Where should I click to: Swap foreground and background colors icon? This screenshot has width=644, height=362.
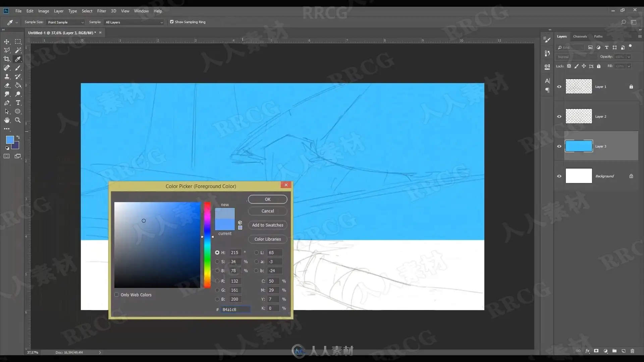coord(18,137)
